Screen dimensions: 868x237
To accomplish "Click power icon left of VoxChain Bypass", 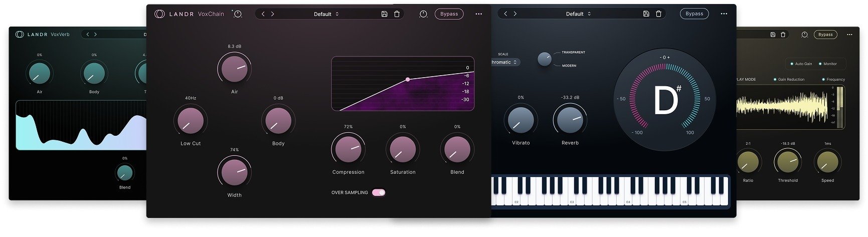I will [423, 14].
